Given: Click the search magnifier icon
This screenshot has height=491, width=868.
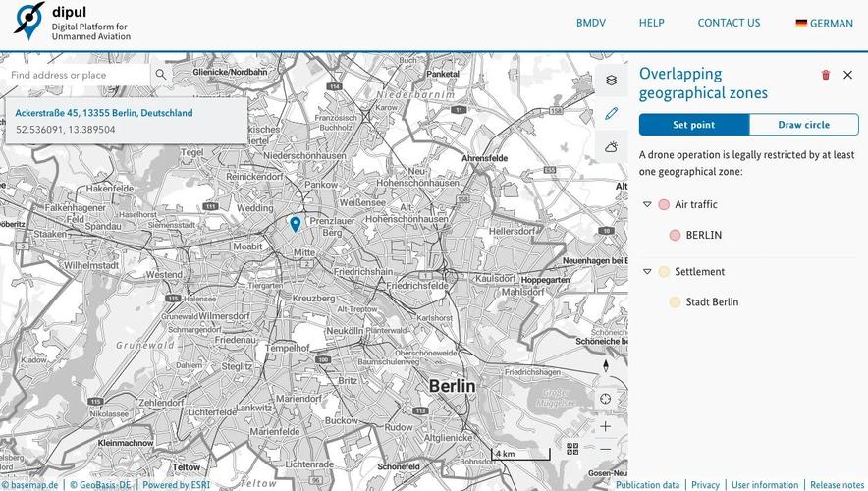Looking at the screenshot, I should (x=161, y=75).
